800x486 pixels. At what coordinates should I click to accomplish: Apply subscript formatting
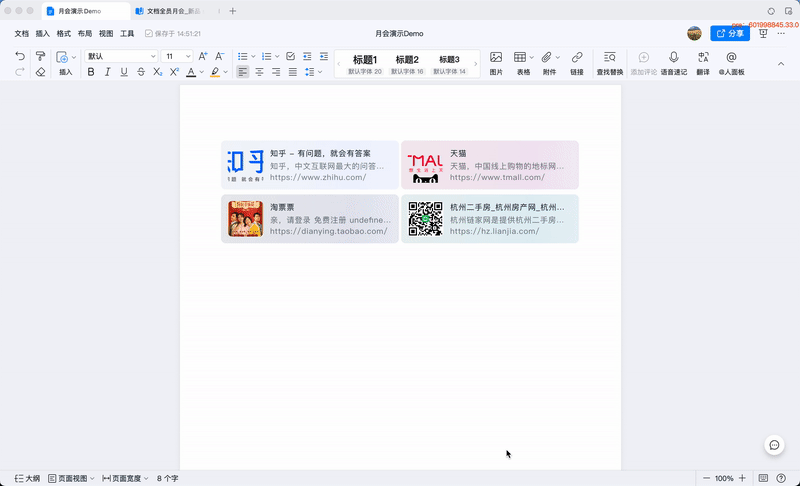pyautogui.click(x=158, y=72)
